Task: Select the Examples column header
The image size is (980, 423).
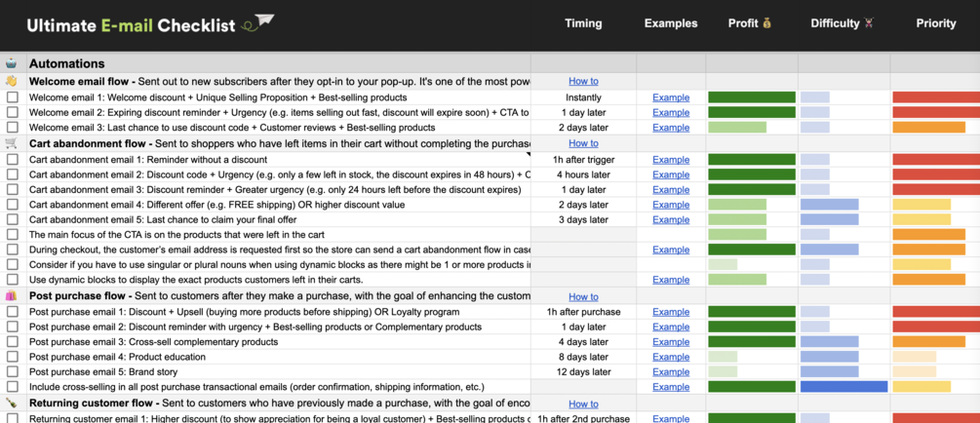Action: tap(671, 23)
